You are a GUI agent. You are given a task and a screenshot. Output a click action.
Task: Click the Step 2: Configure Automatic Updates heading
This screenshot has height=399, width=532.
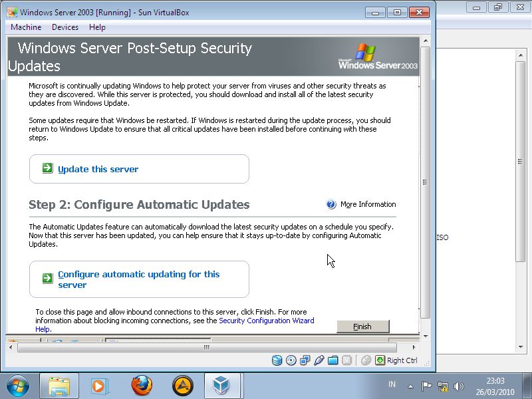139,205
